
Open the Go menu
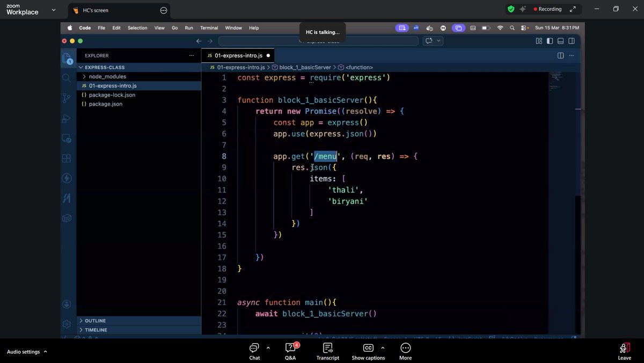coord(174,28)
